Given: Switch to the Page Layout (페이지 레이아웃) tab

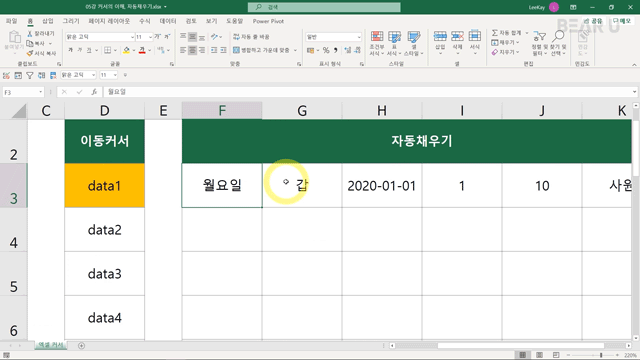Looking at the screenshot, I should [x=109, y=21].
